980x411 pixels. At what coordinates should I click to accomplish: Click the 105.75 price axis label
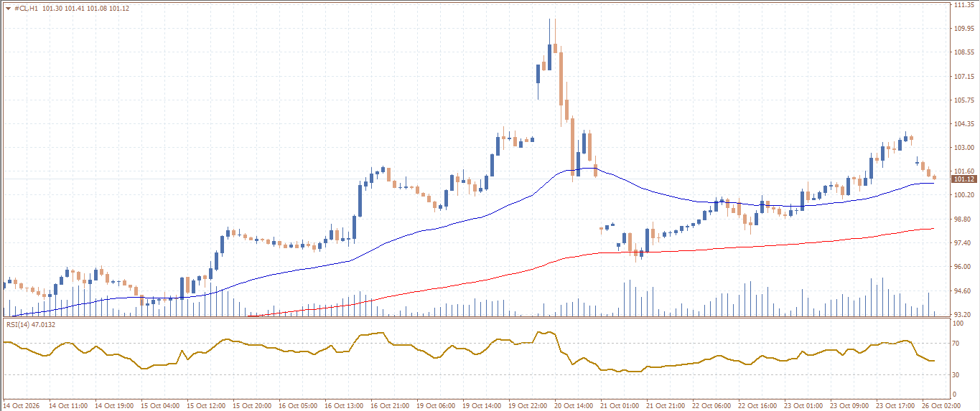click(x=963, y=100)
